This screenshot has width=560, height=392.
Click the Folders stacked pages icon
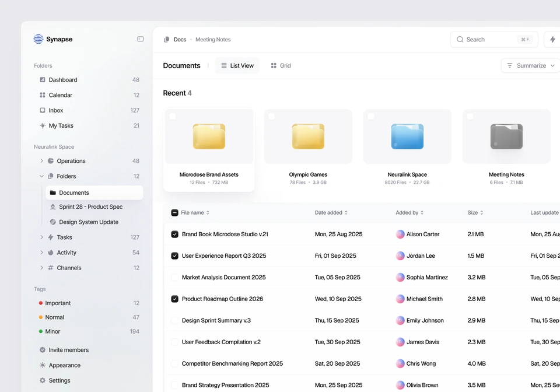point(51,176)
